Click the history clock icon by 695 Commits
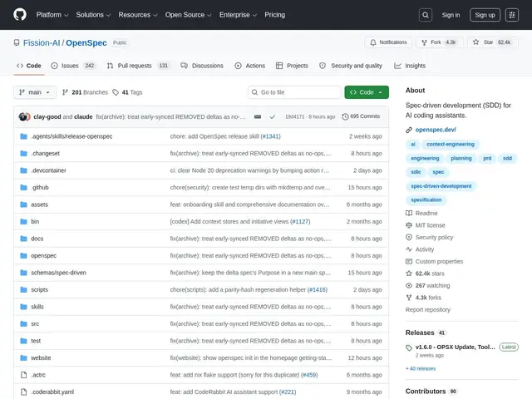The image size is (532, 399). coord(345,116)
